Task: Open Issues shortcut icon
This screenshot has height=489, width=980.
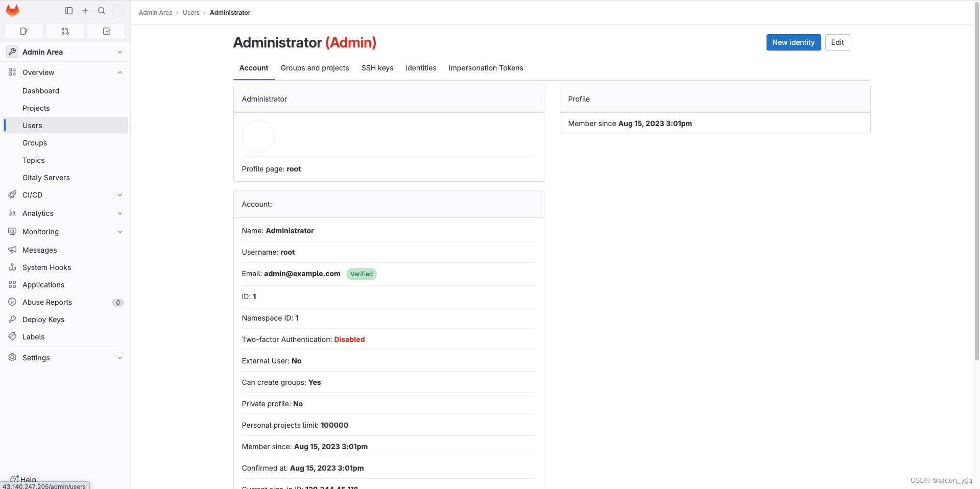Action: [23, 31]
